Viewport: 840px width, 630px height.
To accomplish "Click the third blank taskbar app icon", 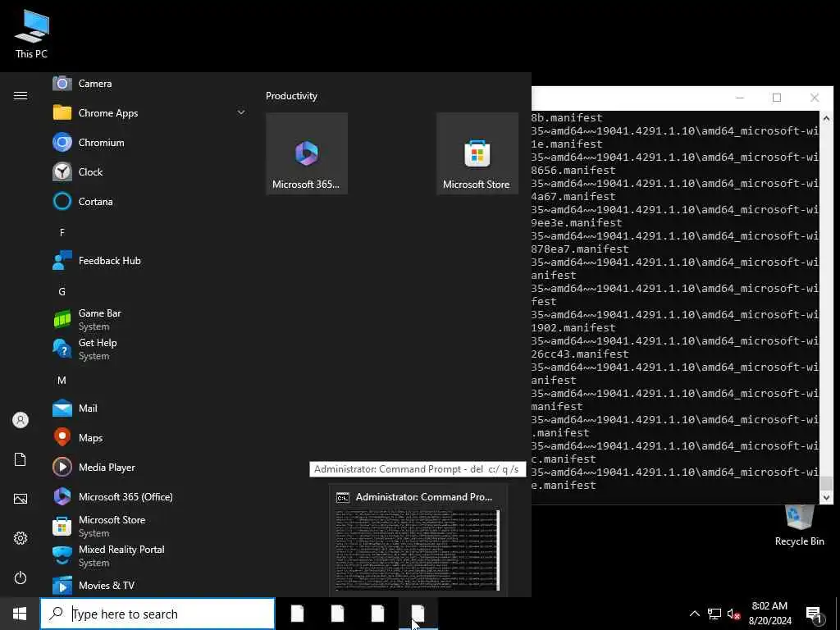I will point(377,614).
